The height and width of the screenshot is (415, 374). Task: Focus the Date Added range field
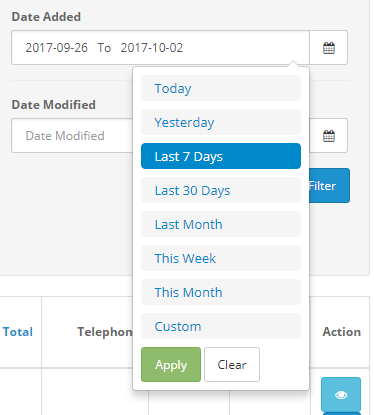point(160,48)
